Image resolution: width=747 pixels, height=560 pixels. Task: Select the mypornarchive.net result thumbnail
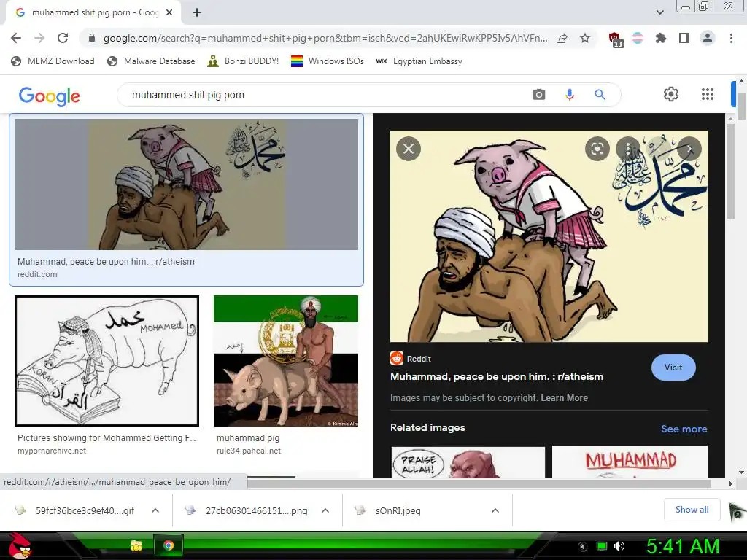tap(107, 360)
